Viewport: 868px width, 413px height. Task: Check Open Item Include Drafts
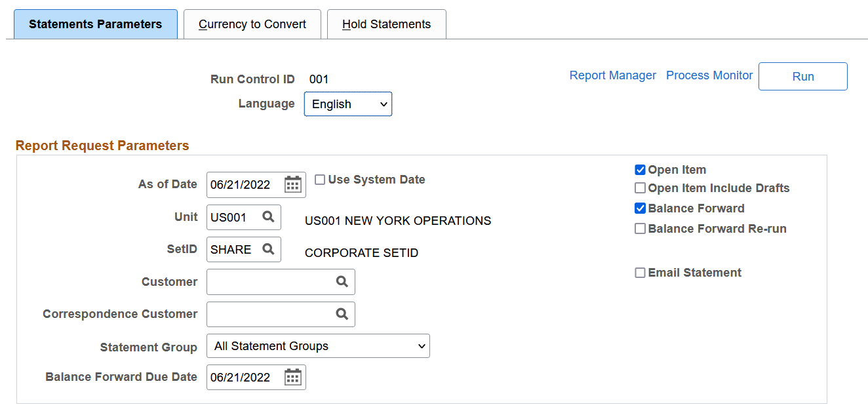[640, 188]
